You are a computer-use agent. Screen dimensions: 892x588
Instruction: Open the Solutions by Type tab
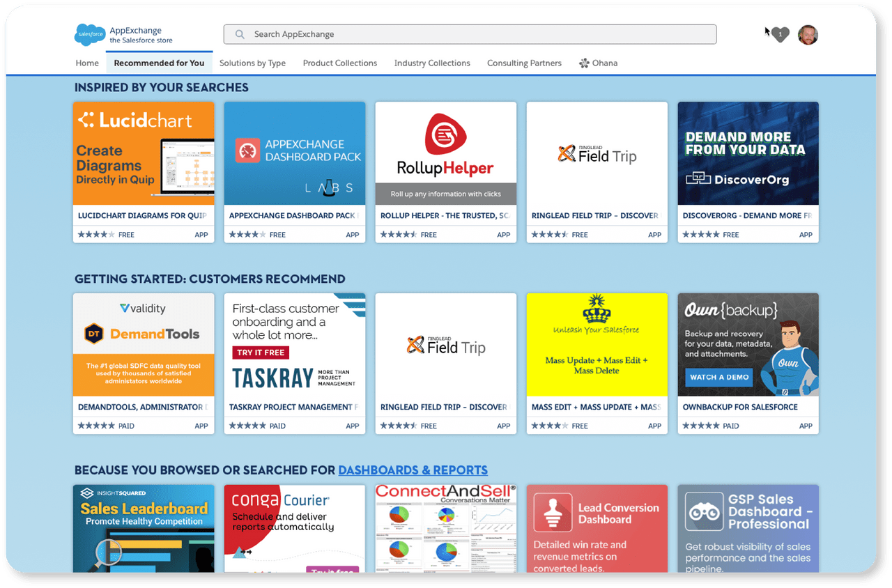(252, 63)
